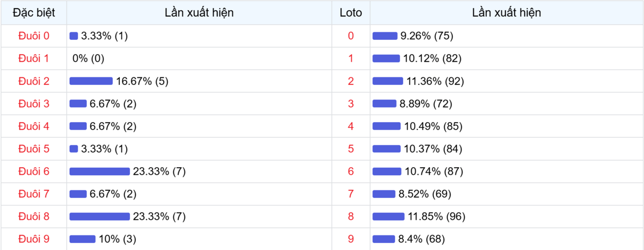
Task: Click the 16.67% bar for Đuôi 2
Action: coord(91,81)
